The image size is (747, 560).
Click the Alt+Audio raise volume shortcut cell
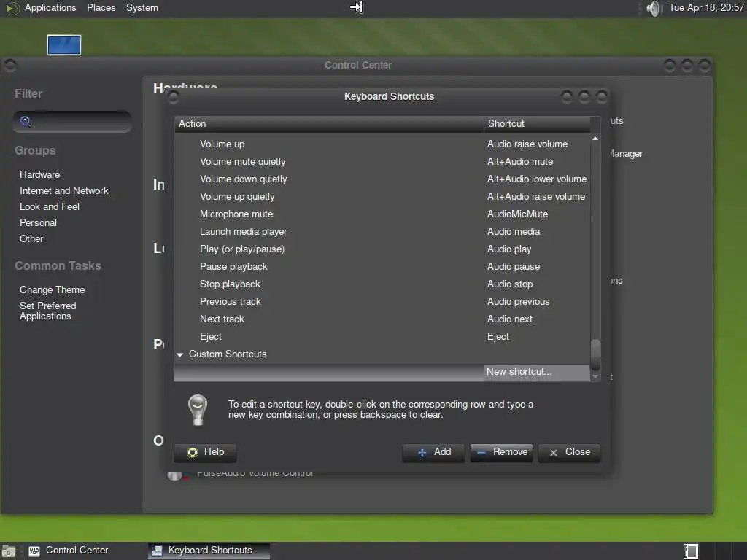point(536,197)
